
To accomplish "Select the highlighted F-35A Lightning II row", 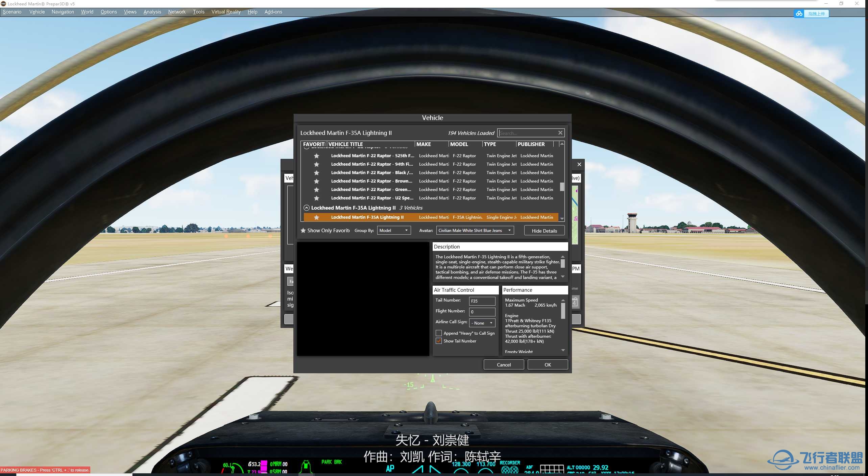I will click(431, 217).
